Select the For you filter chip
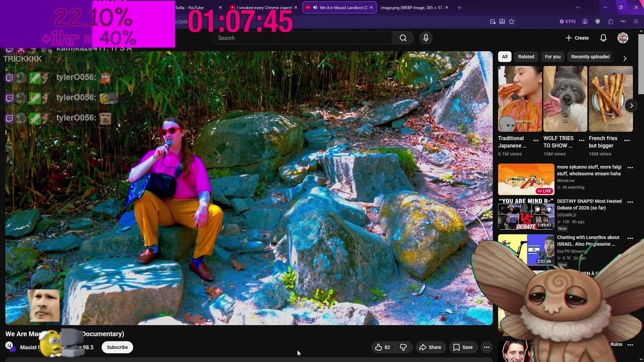The height and width of the screenshot is (362, 644). click(x=552, y=57)
